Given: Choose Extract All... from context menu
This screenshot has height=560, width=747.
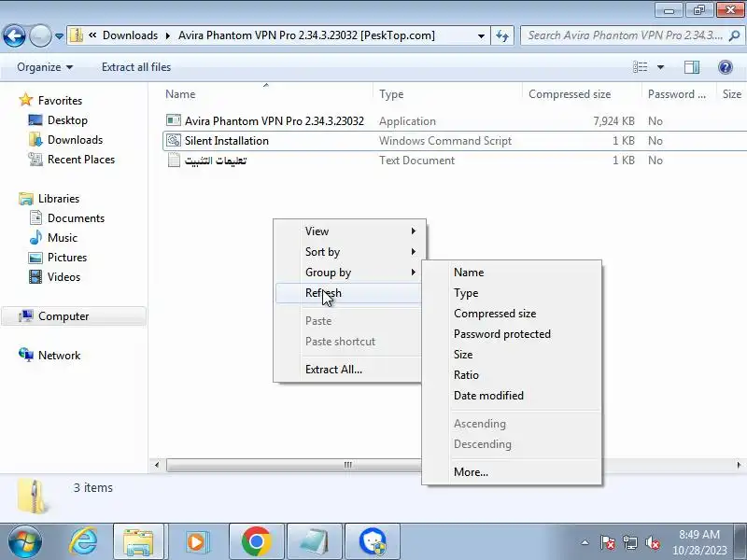Looking at the screenshot, I should 348,369.
